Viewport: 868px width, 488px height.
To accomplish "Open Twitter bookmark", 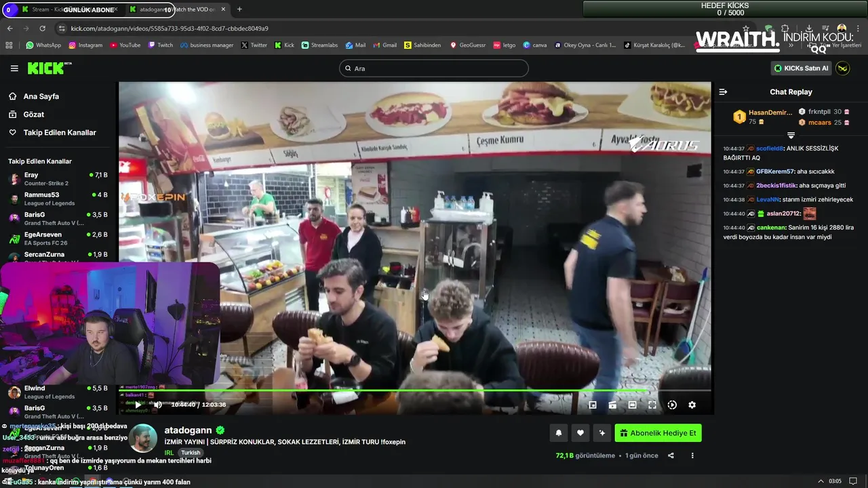I will coord(254,45).
